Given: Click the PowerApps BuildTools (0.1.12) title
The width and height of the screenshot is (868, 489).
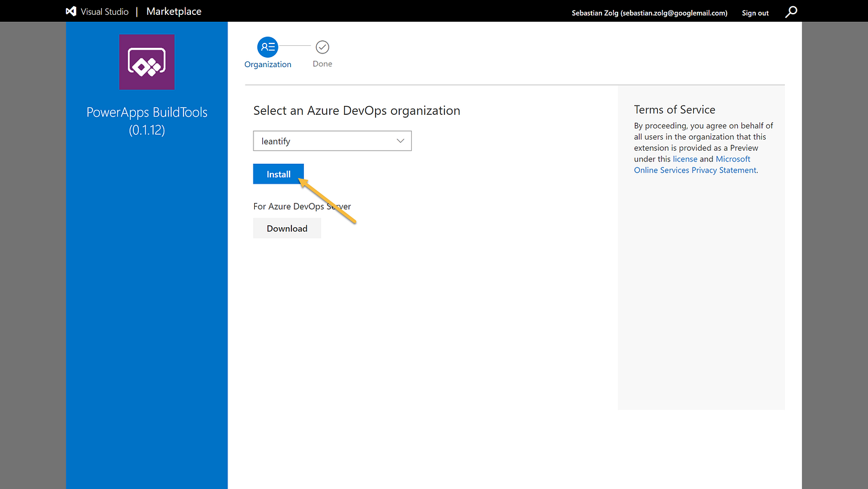Looking at the screenshot, I should 147,121.
